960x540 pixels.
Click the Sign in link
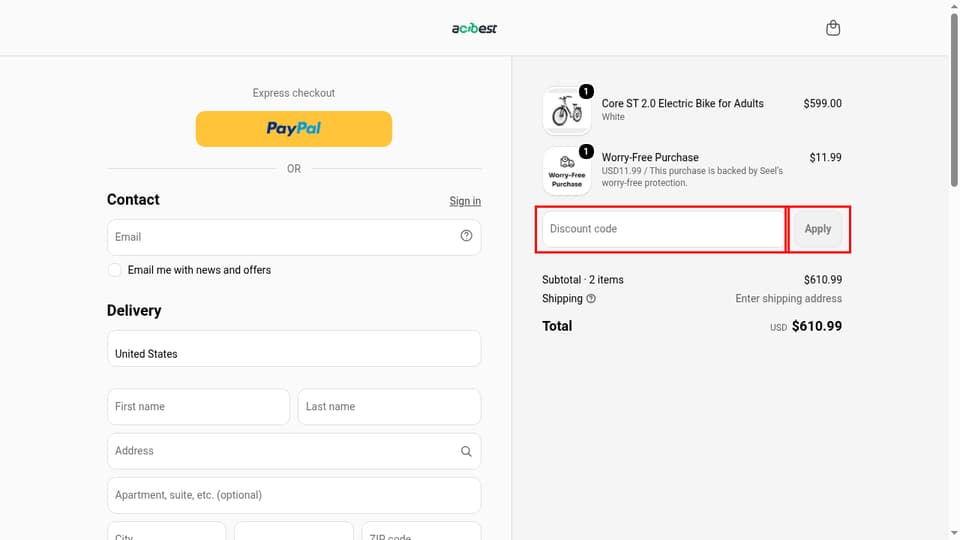[465, 201]
